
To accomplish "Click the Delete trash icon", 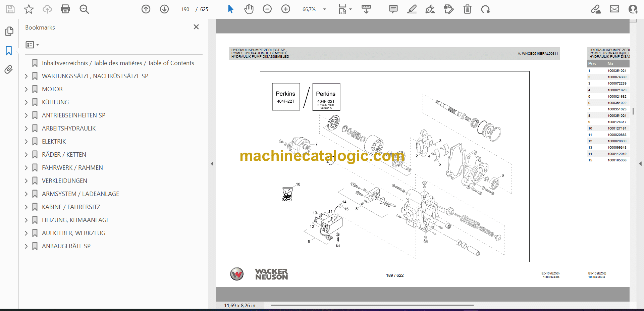I will (467, 9).
